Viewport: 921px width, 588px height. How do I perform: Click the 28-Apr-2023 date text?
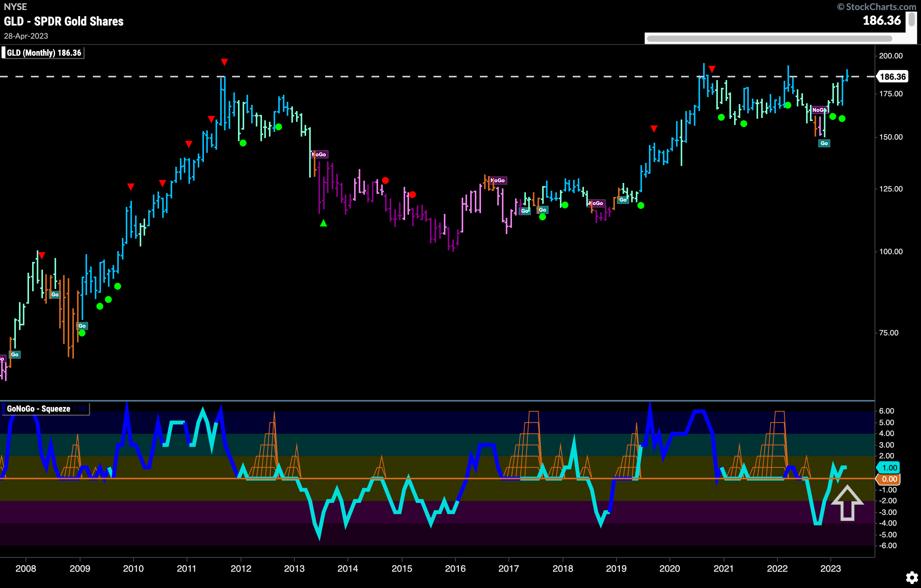coord(26,36)
